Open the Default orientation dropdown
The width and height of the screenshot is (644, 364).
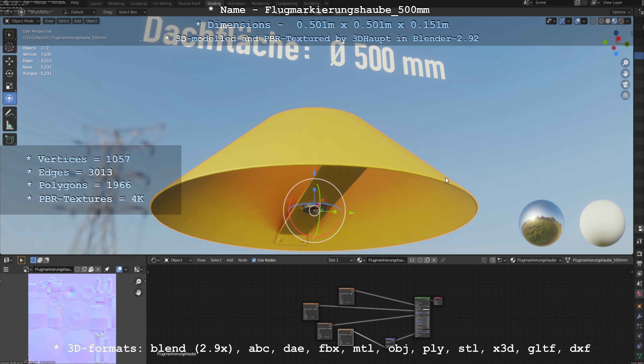[79, 12]
